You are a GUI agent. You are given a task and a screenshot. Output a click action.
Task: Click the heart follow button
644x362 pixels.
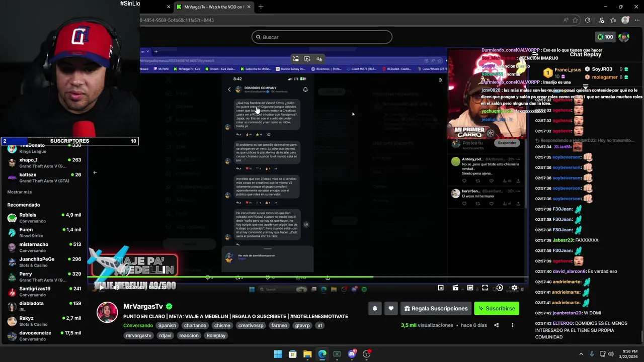391,309
